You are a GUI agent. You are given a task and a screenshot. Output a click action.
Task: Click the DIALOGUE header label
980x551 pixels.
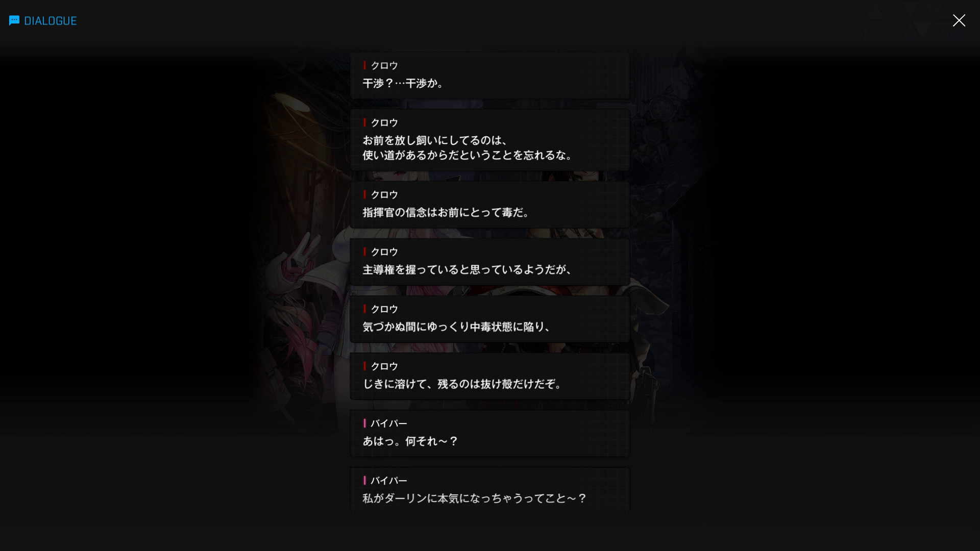pyautogui.click(x=51, y=21)
